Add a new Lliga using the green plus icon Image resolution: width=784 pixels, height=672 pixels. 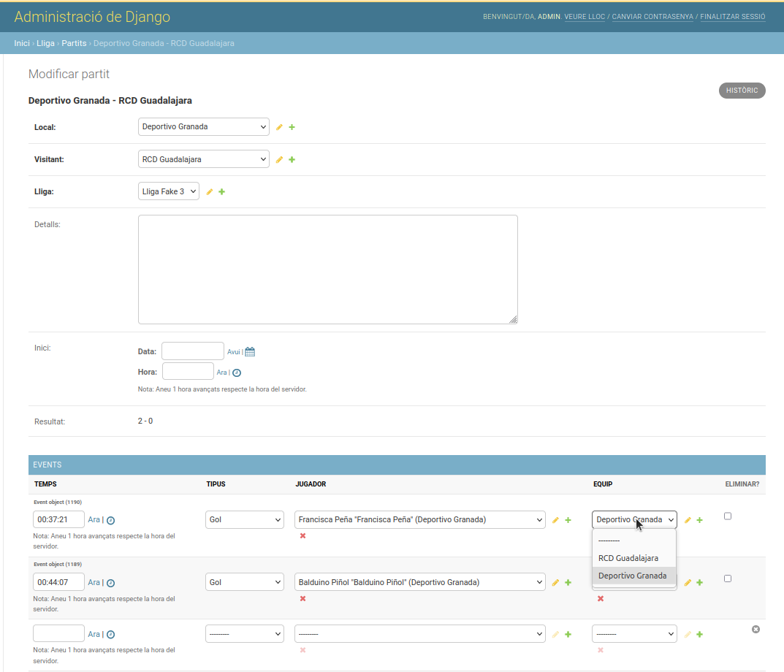point(222,191)
